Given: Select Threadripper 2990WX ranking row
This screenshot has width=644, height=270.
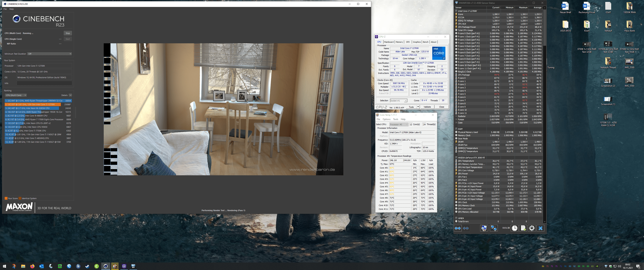Looking at the screenshot, I should 38,101.
